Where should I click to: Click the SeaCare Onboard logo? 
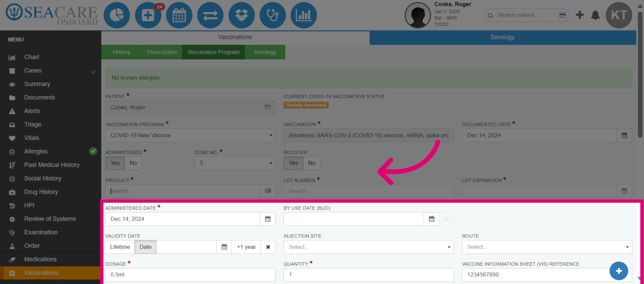pos(52,15)
